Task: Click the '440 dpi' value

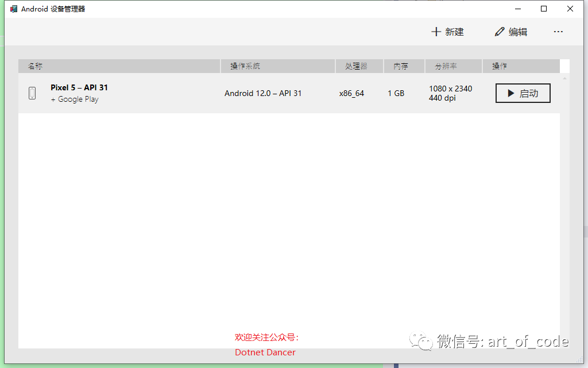Action: (x=442, y=98)
